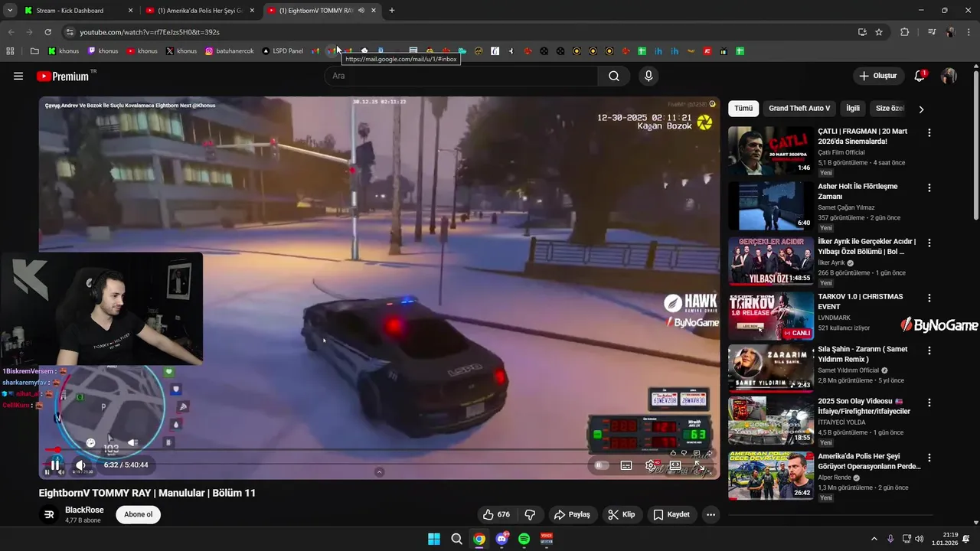Screen dimensions: 980x551
Task: Start voice search with the microphone icon
Action: [648, 76]
